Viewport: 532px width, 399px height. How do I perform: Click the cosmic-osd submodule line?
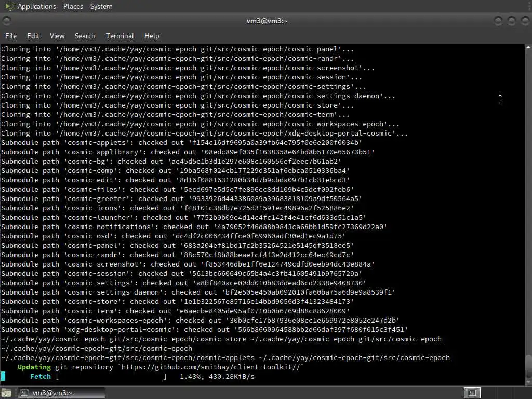[x=173, y=236]
